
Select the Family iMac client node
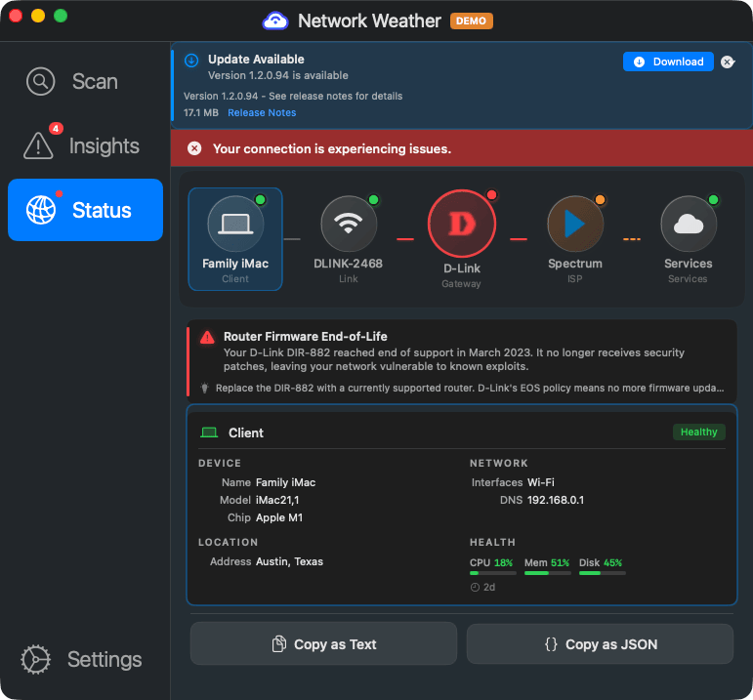click(x=235, y=239)
